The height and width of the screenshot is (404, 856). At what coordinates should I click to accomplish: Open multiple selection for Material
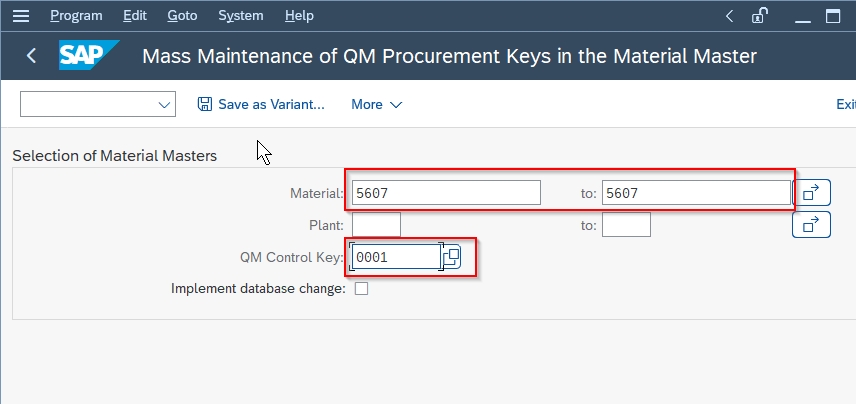pos(811,192)
